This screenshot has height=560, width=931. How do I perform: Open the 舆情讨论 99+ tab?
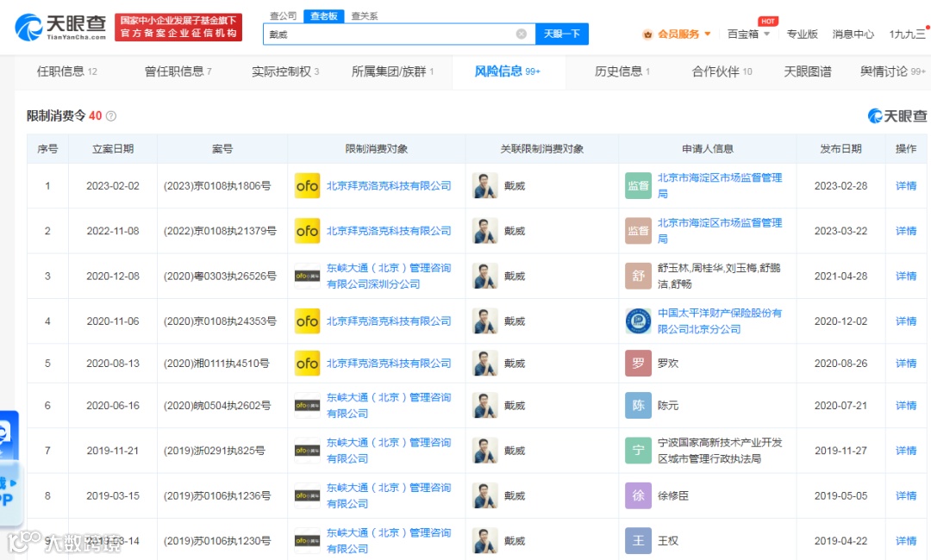point(893,72)
